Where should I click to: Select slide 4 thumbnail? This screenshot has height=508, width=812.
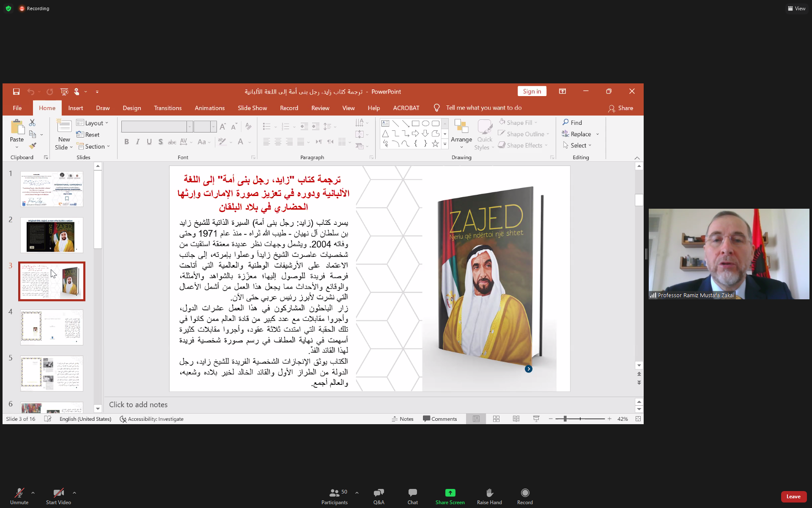52,327
